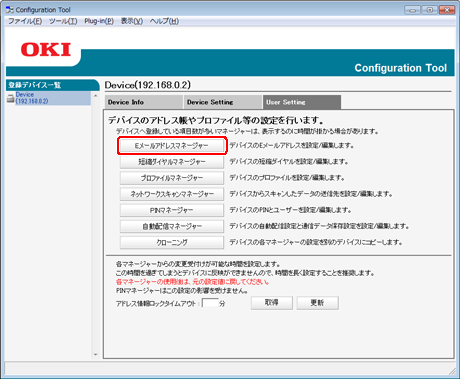Open the 表示(V) menu

(132, 21)
